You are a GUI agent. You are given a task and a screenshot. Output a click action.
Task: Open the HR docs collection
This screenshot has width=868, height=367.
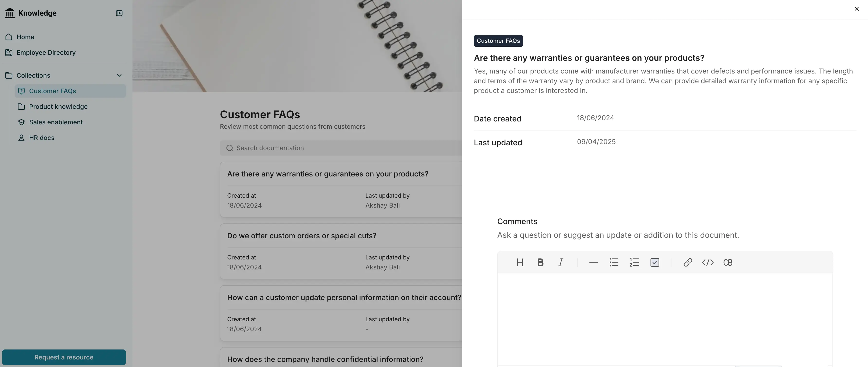pyautogui.click(x=41, y=138)
